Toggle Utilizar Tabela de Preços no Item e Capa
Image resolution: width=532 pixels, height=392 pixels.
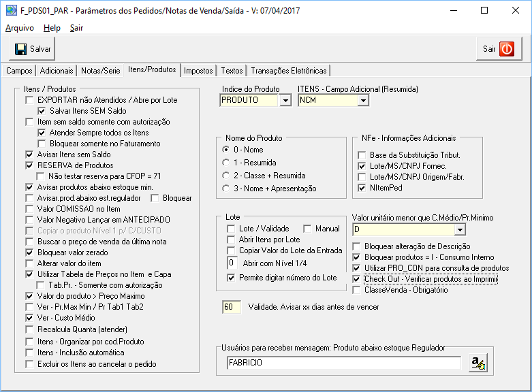[x=29, y=274]
